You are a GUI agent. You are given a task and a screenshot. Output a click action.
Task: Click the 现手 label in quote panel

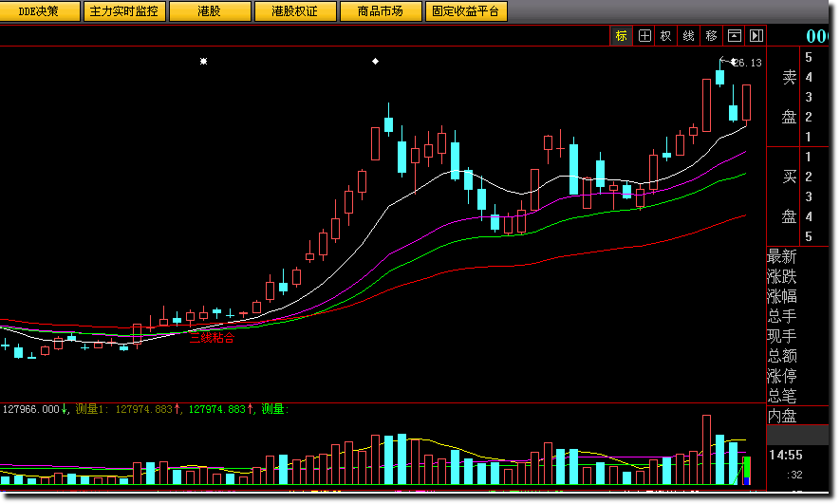click(x=782, y=336)
